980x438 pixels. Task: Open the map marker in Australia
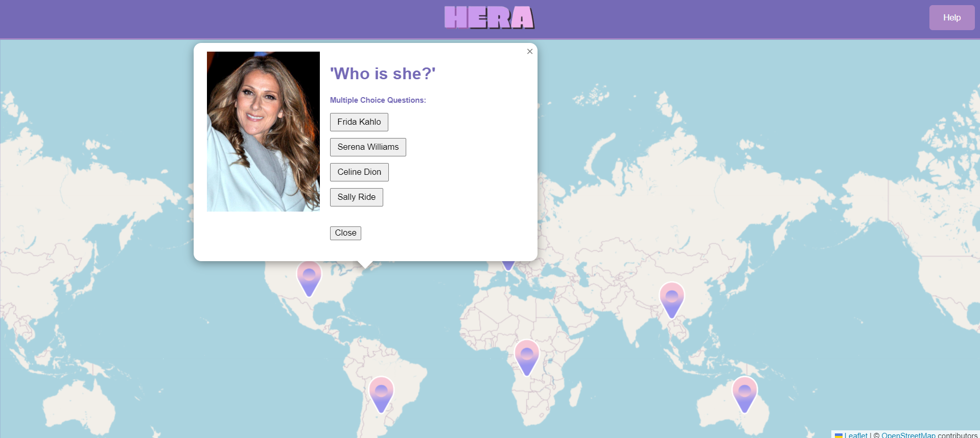click(x=745, y=395)
